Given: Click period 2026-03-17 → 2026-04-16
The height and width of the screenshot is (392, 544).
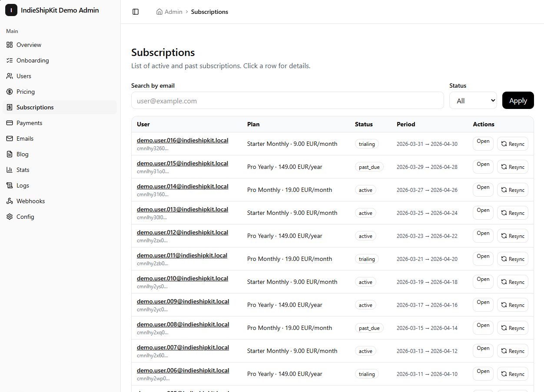Looking at the screenshot, I should click(x=427, y=305).
